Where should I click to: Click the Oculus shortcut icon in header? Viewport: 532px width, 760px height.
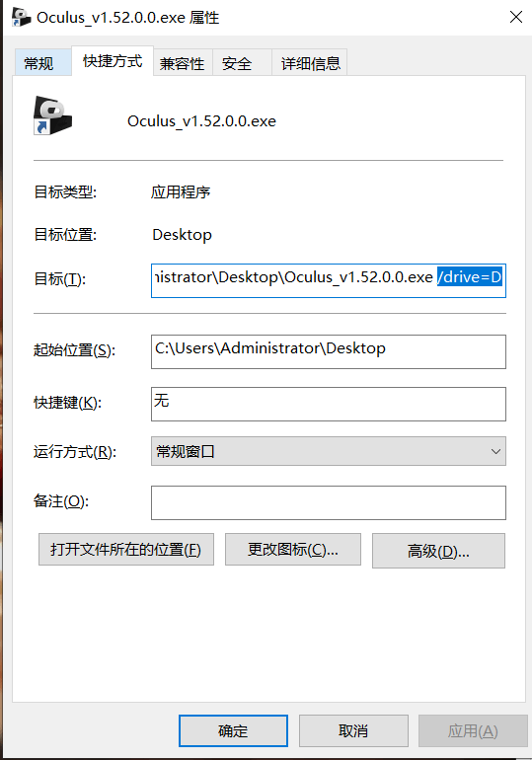coord(52,115)
